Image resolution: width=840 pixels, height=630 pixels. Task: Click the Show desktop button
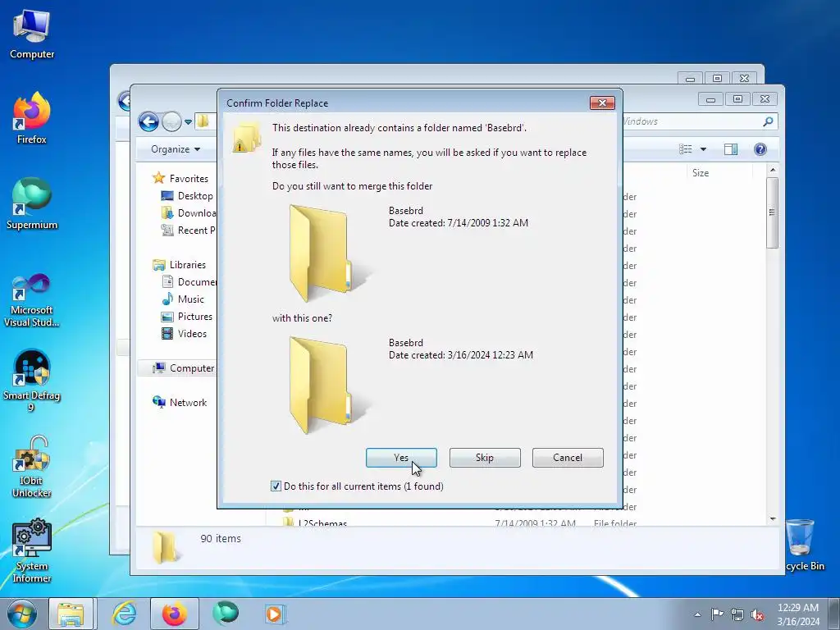(834, 614)
